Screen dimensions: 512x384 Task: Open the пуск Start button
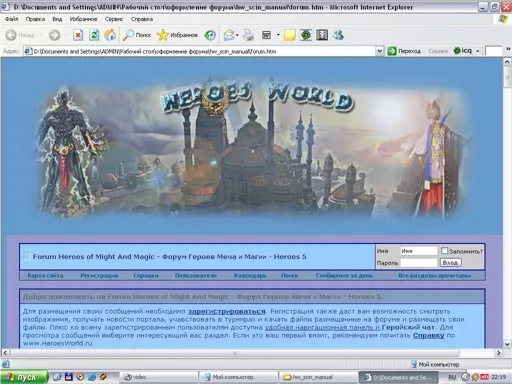click(x=23, y=377)
